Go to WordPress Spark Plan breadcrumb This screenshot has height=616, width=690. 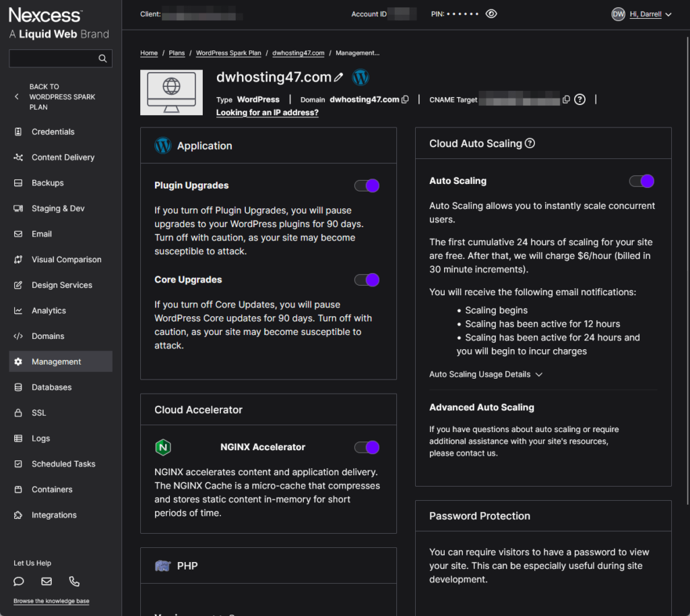[x=228, y=53]
